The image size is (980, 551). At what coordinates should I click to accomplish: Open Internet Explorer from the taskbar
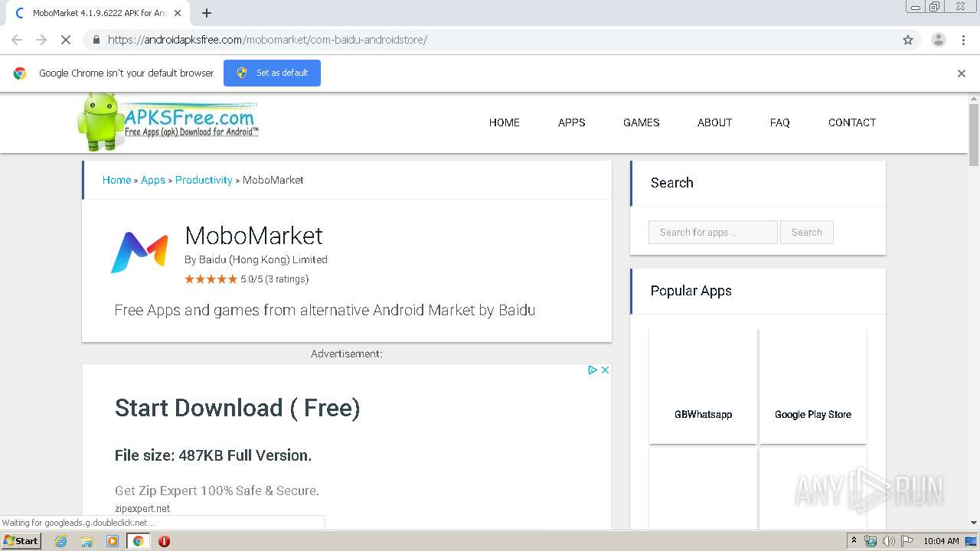click(61, 541)
